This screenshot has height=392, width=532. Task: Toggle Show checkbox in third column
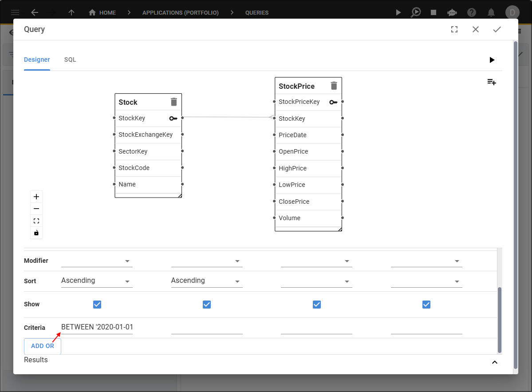click(x=316, y=305)
